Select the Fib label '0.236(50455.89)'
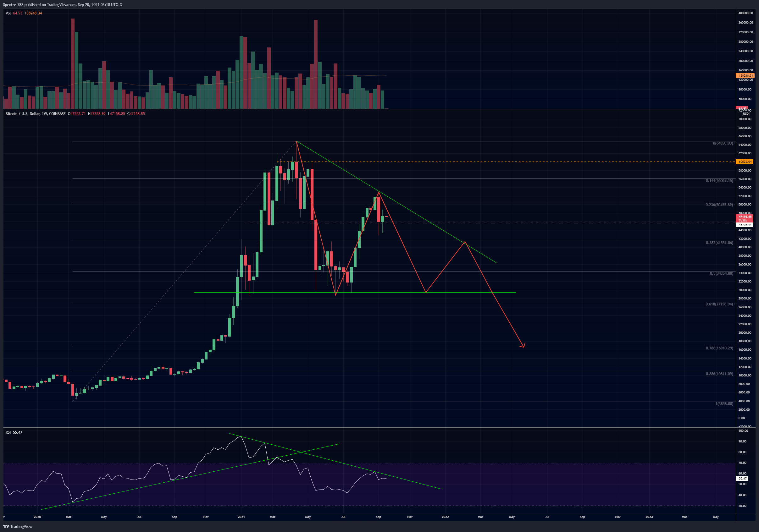Image resolution: width=759 pixels, height=532 pixels. coord(719,205)
